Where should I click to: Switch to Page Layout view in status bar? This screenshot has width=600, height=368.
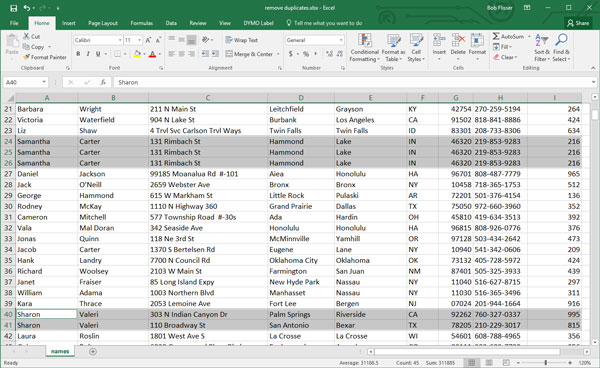pyautogui.click(x=489, y=362)
